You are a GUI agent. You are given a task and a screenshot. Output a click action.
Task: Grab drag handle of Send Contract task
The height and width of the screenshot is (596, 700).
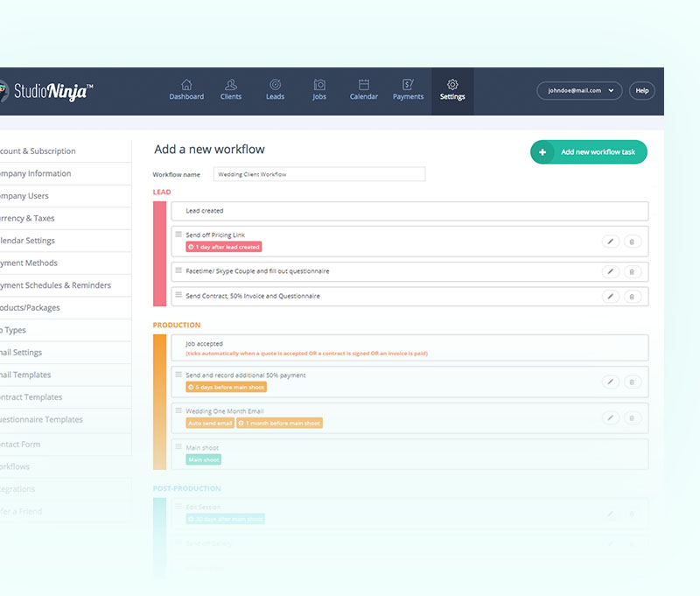[178, 295]
